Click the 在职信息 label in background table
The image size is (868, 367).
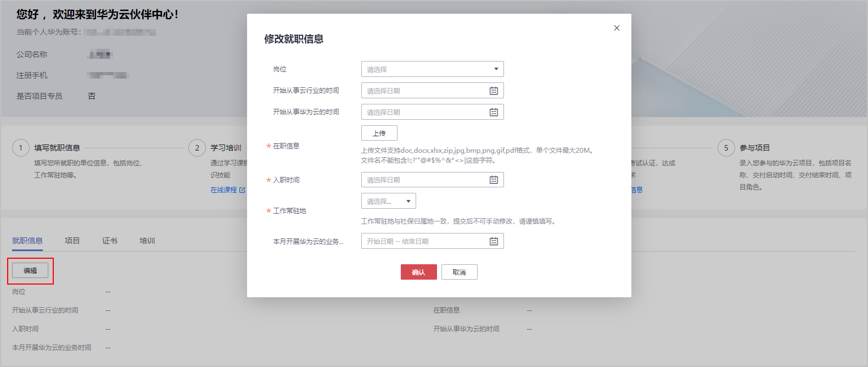pyautogui.click(x=446, y=310)
